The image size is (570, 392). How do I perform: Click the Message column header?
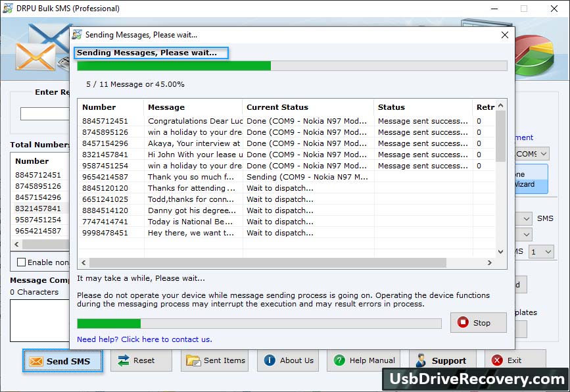tap(193, 107)
